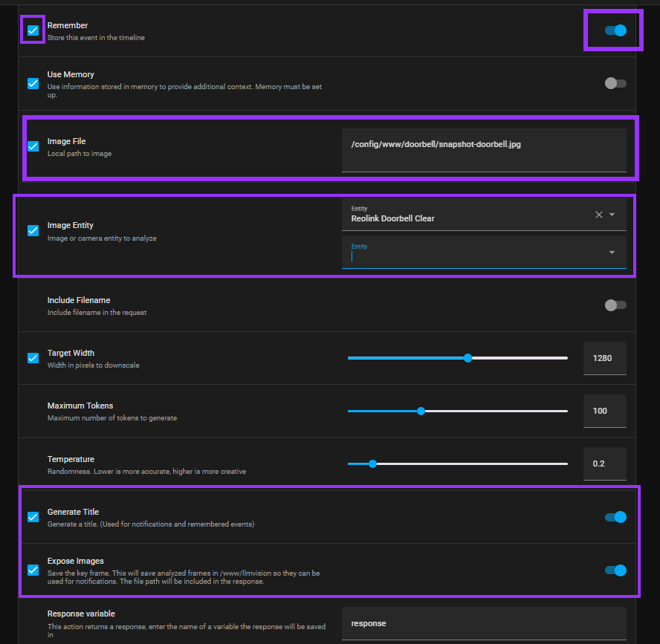This screenshot has width=660, height=644.
Task: Click the Image File path text field
Action: pyautogui.click(x=484, y=150)
